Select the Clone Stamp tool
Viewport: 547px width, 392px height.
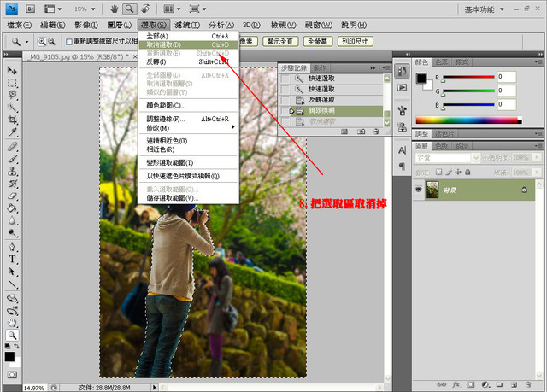click(12, 172)
